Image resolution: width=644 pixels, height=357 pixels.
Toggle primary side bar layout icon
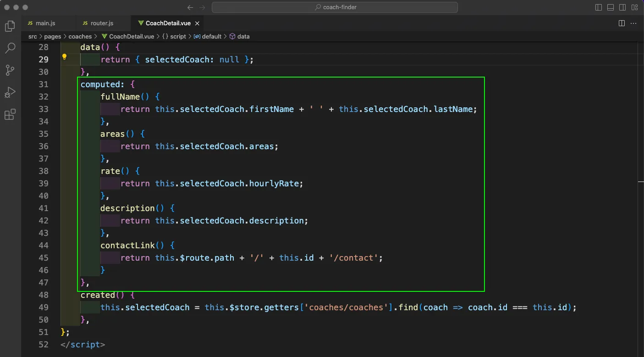pyautogui.click(x=599, y=7)
